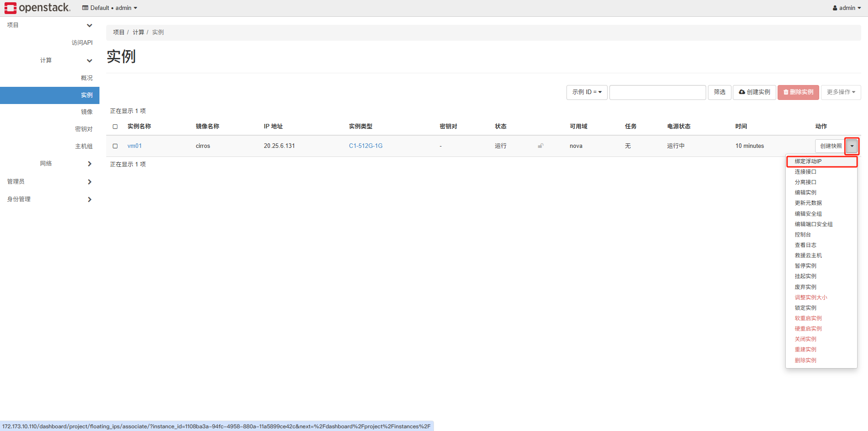Choose 删除实例 from the actions menu
The width and height of the screenshot is (868, 431).
tap(821, 360)
